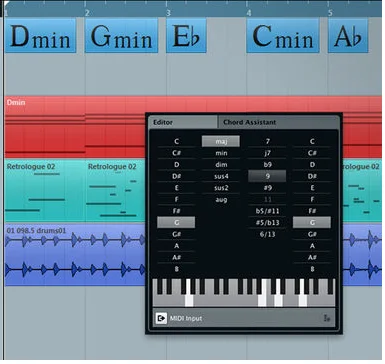This screenshot has width=385, height=364.
Task: Click bar 2 on the timeline ruler
Action: point(87,13)
